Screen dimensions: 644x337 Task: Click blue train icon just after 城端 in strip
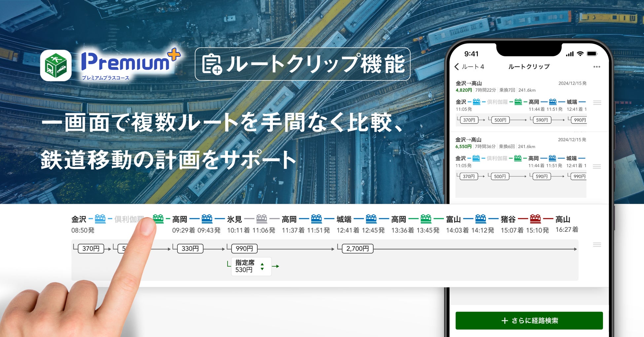click(371, 219)
